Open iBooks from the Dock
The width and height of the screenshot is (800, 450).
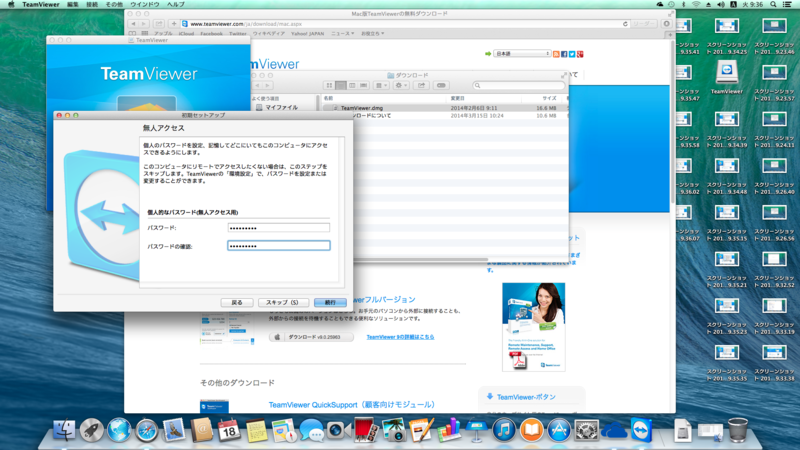click(531, 430)
